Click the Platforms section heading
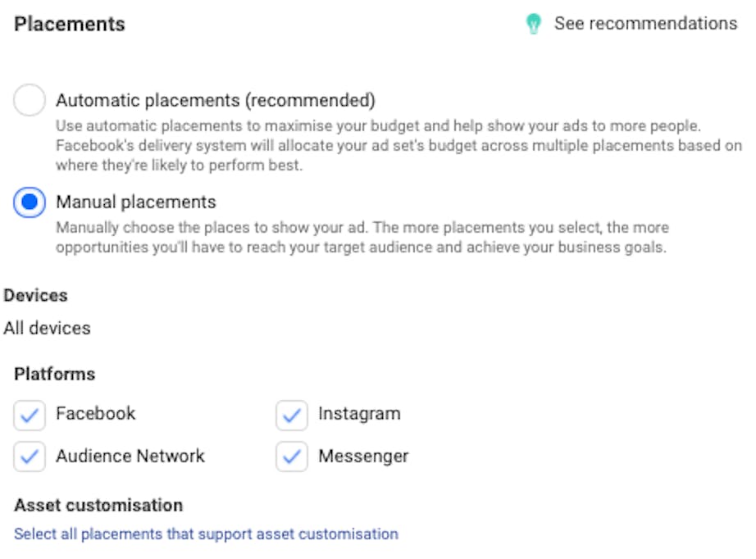 [54, 374]
